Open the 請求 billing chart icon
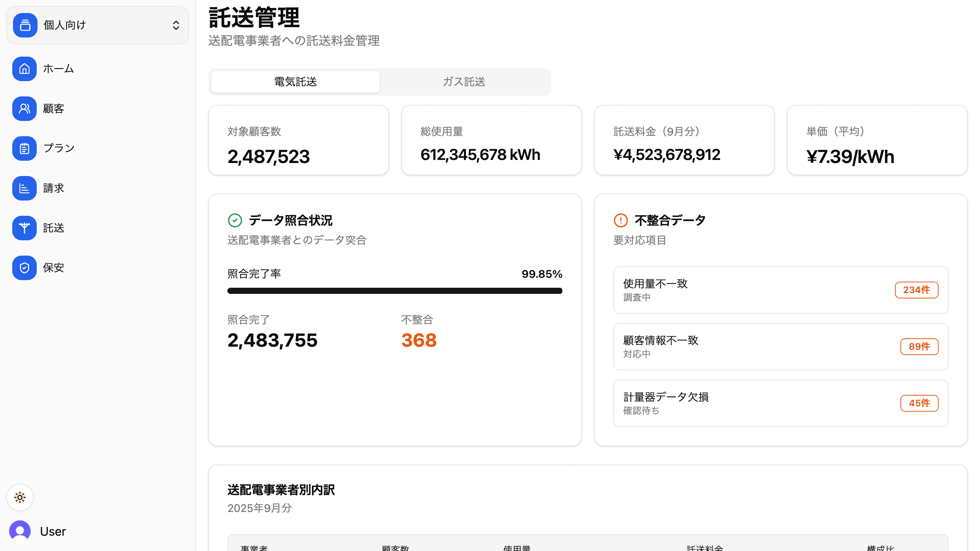This screenshot has height=551, width=980. pyautogui.click(x=24, y=188)
